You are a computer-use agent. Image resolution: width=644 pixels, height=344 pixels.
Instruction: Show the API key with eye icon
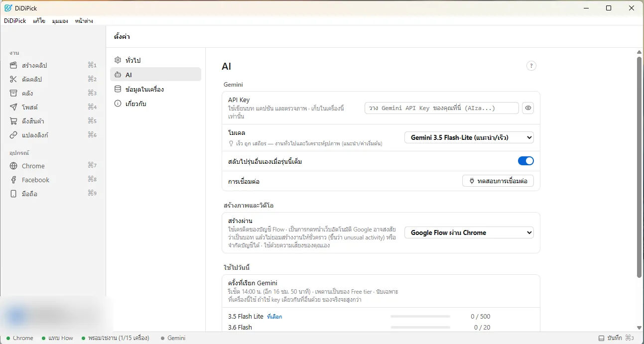point(528,108)
